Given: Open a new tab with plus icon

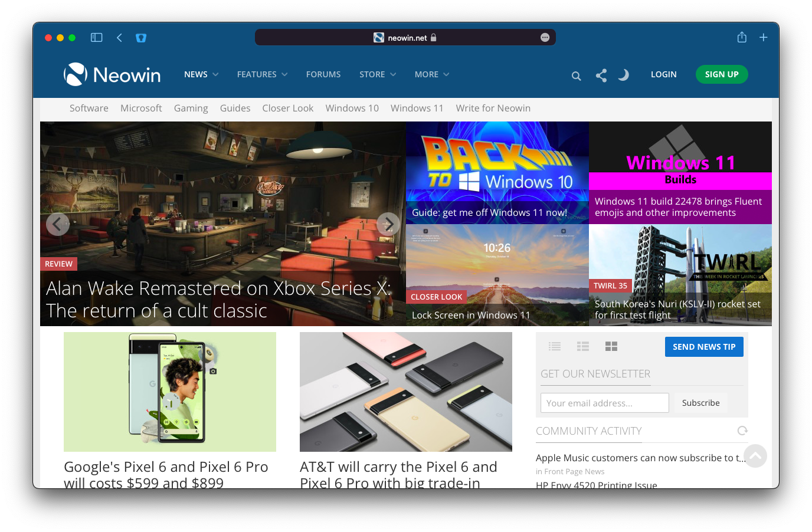Looking at the screenshot, I should tap(764, 38).
